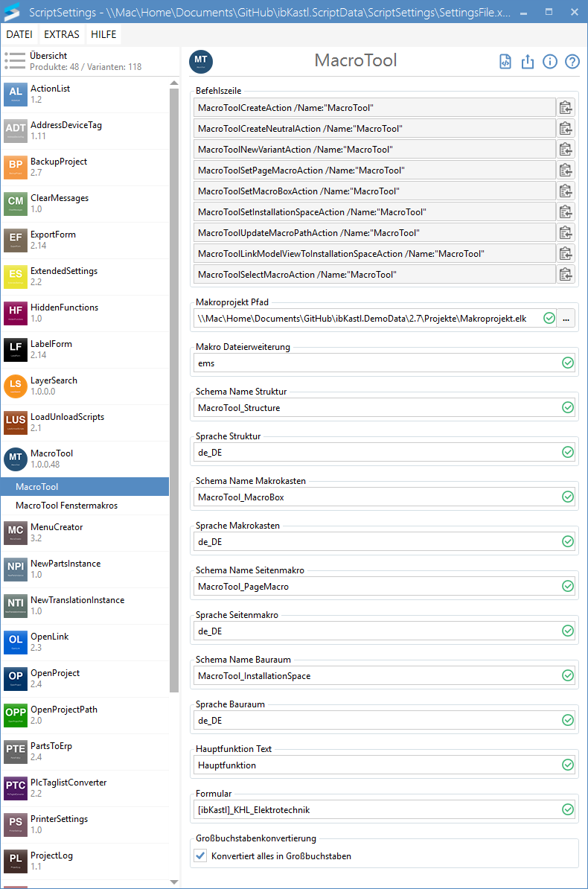The image size is (588, 889).
Task: Copy the MacroToolCreateAction command to clipboard
Action: pyautogui.click(x=566, y=108)
